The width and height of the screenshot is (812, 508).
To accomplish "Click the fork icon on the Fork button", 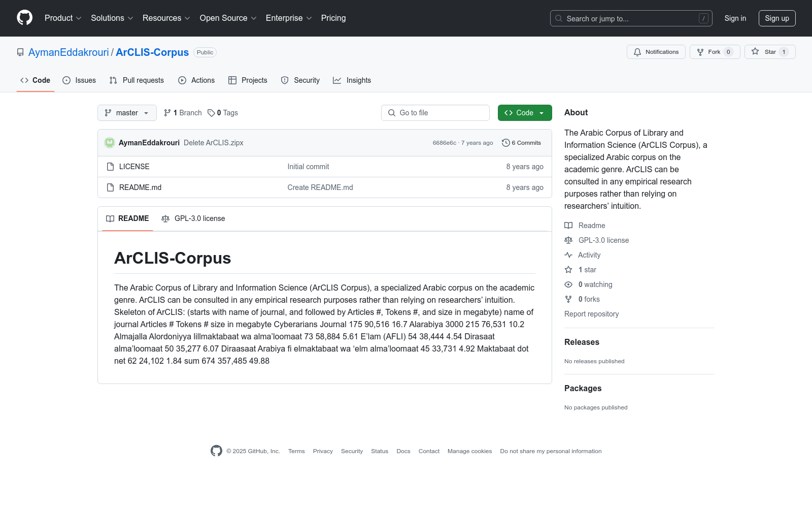I will pos(700,52).
